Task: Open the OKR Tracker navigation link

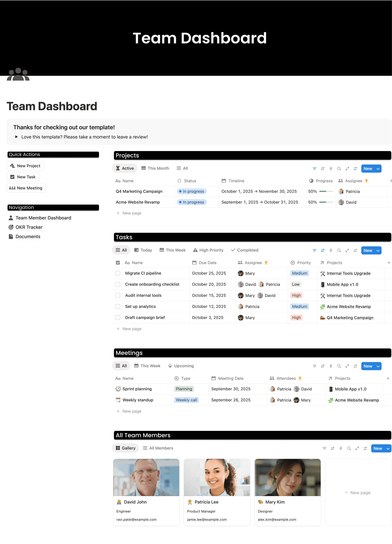Action: click(x=29, y=227)
